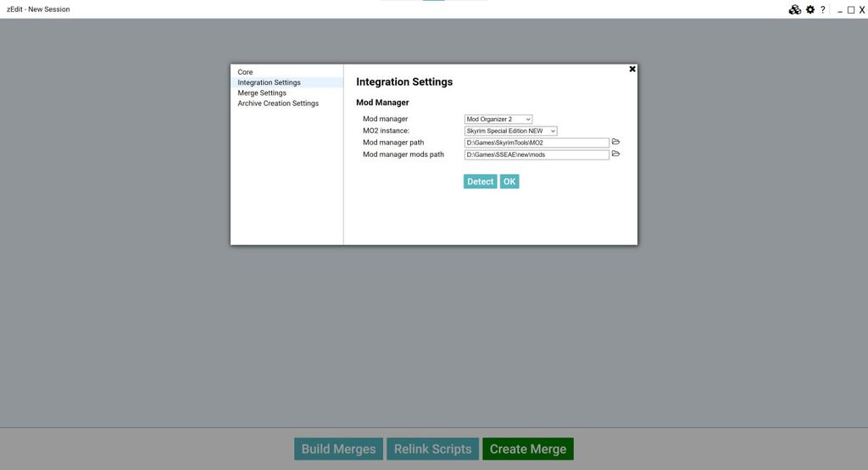The image size is (868, 470).
Task: Open the extensions cubes icon in title bar
Action: pos(794,9)
